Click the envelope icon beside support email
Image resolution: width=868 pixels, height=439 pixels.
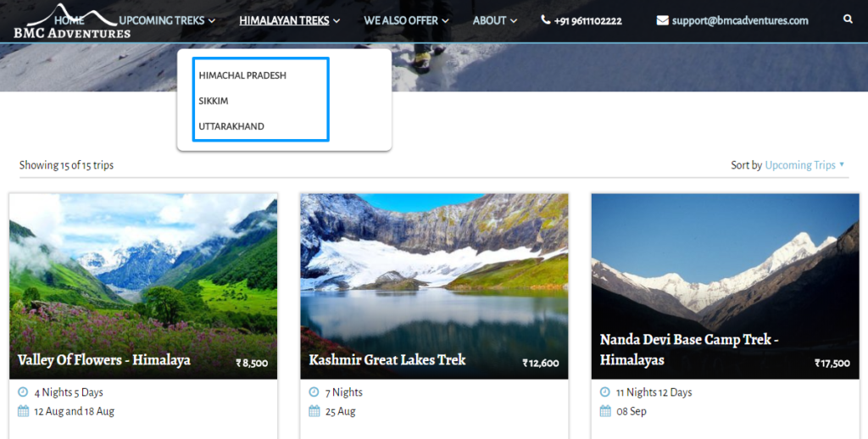[662, 20]
